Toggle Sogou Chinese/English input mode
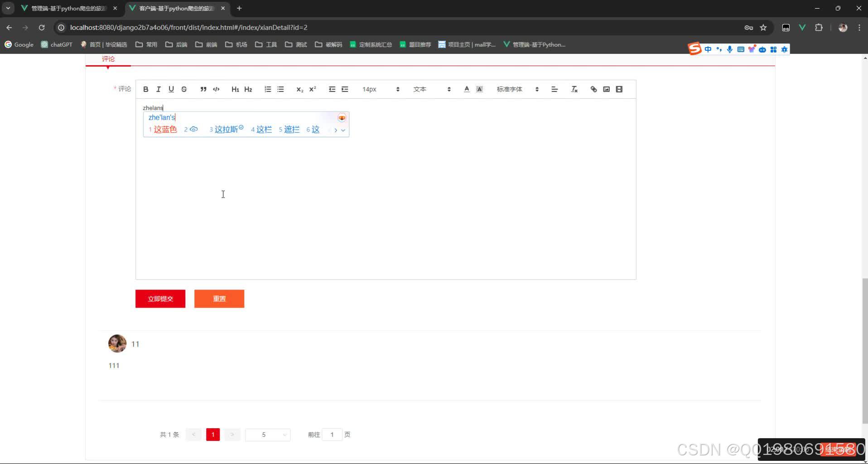Screen dimensions: 868x464 [708, 49]
